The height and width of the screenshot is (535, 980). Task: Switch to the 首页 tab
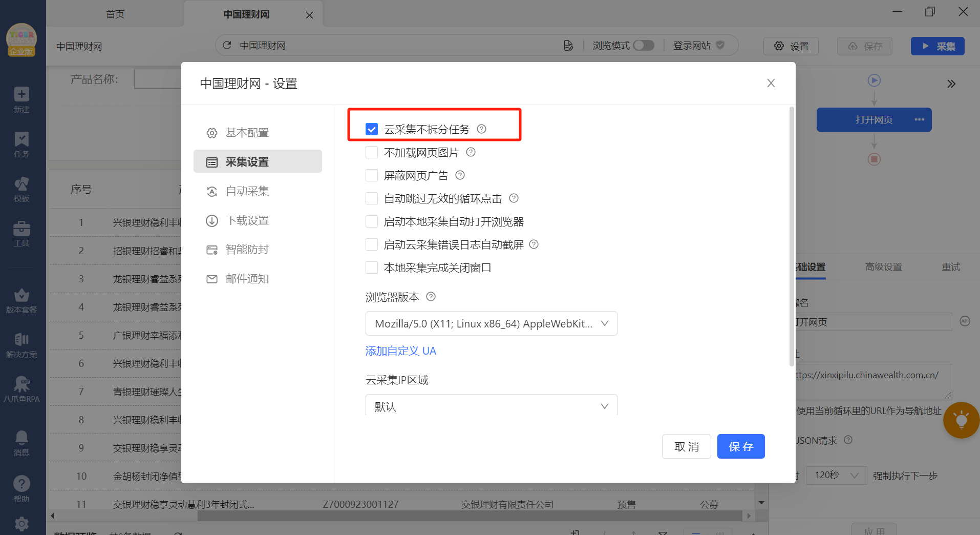pyautogui.click(x=115, y=14)
